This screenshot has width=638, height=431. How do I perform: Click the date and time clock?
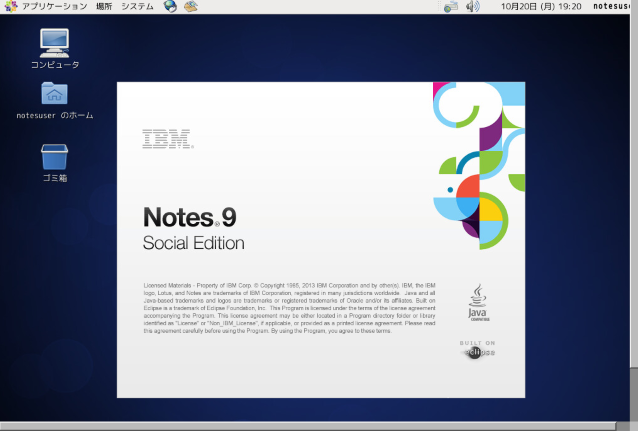(541, 7)
